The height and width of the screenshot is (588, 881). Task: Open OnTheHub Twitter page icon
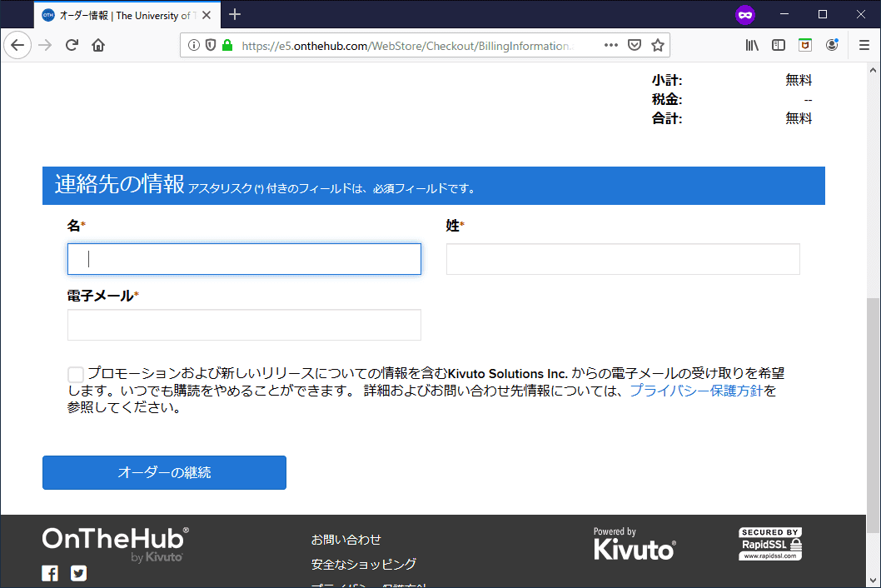[78, 573]
